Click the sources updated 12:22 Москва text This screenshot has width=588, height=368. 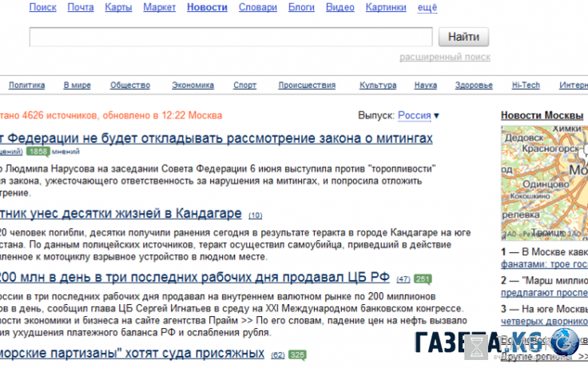tap(111, 115)
